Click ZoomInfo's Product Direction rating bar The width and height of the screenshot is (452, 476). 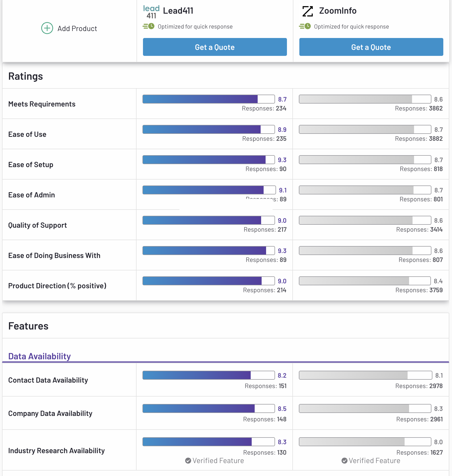[365, 281]
